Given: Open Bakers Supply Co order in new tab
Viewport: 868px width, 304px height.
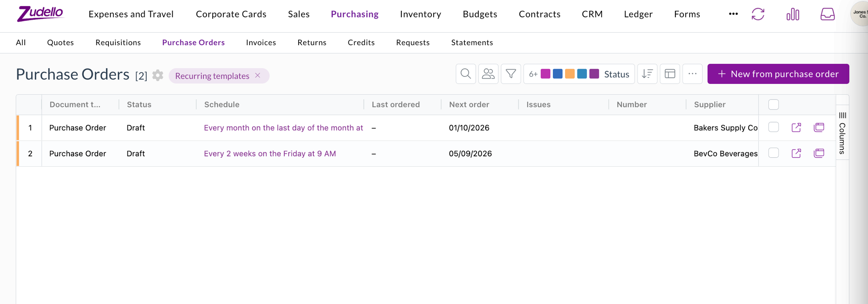Looking at the screenshot, I should tap(796, 127).
